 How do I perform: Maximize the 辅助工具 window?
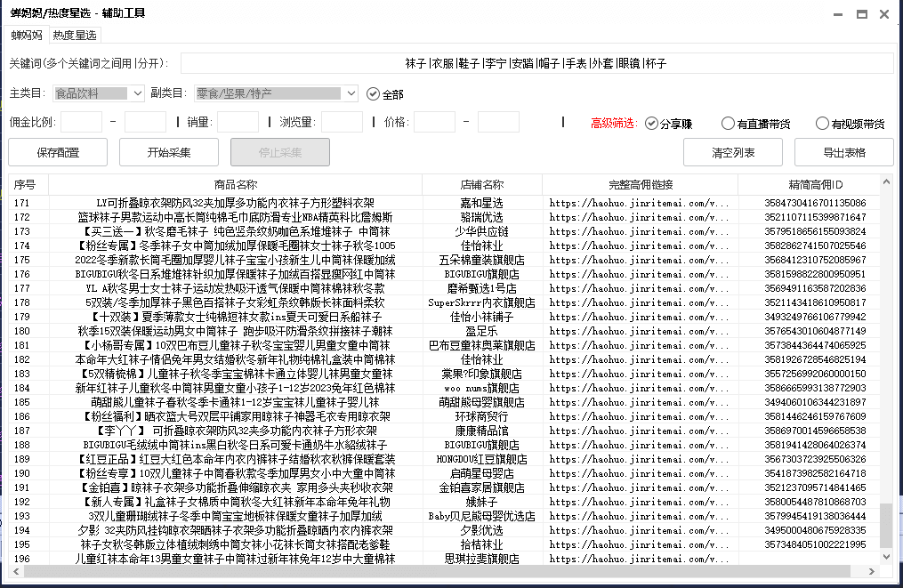click(x=861, y=14)
